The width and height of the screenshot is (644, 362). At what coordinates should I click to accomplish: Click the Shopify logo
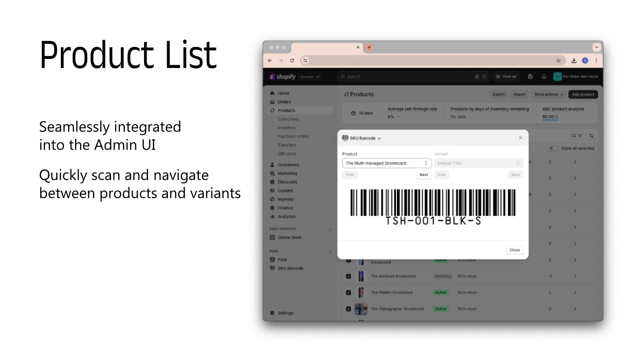282,76
